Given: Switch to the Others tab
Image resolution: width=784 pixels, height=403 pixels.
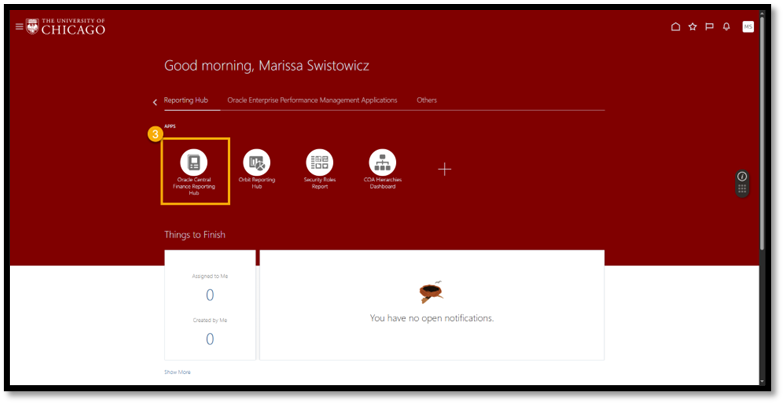Looking at the screenshot, I should click(x=426, y=100).
